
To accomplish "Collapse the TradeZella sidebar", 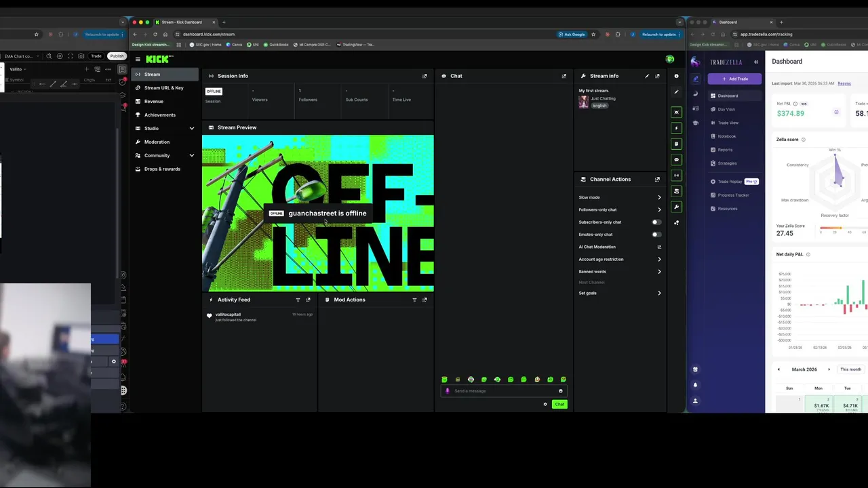I will tap(756, 62).
